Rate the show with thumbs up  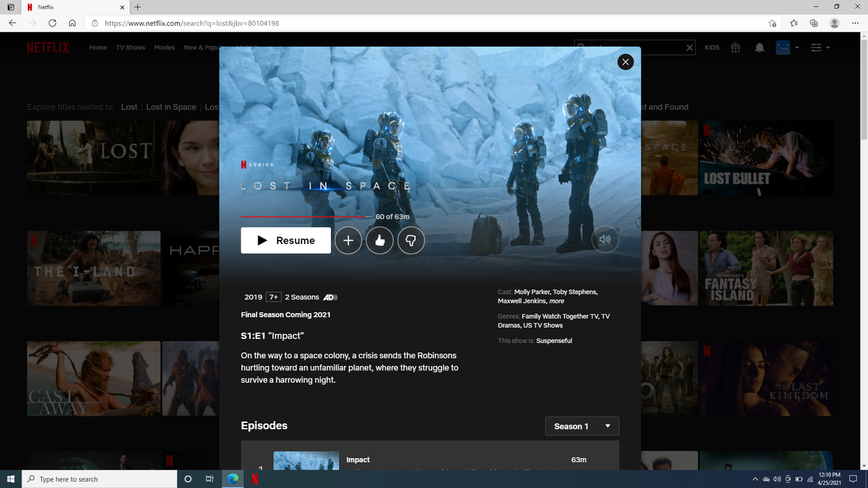[x=380, y=241]
